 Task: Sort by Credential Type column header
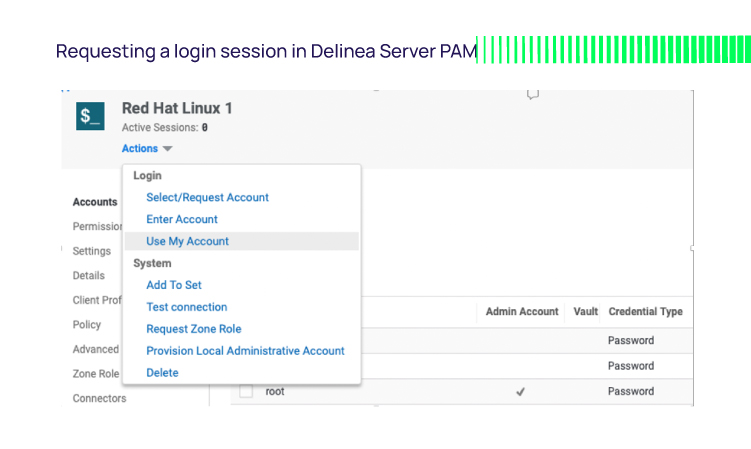point(645,312)
